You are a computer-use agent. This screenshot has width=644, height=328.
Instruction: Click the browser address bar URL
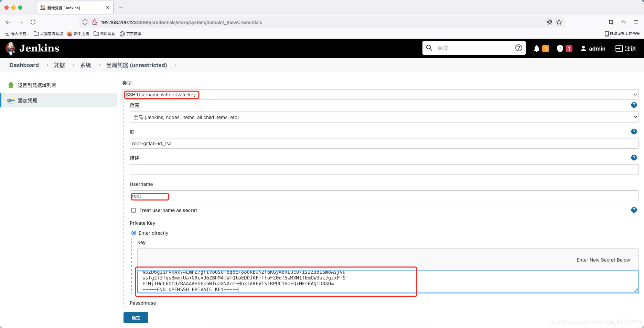pos(181,22)
